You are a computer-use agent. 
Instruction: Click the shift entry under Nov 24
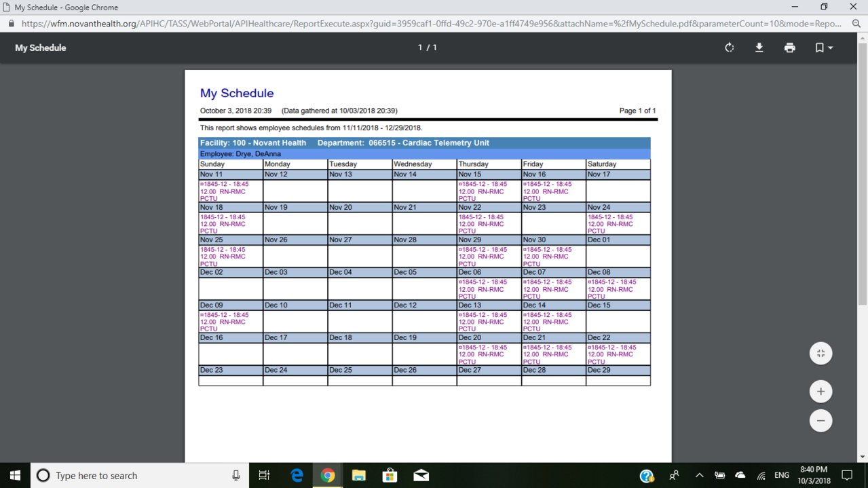pyautogui.click(x=618, y=224)
